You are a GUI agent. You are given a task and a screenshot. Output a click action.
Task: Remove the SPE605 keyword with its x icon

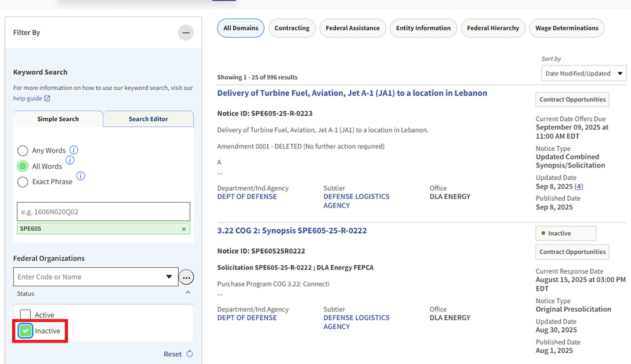(x=185, y=229)
